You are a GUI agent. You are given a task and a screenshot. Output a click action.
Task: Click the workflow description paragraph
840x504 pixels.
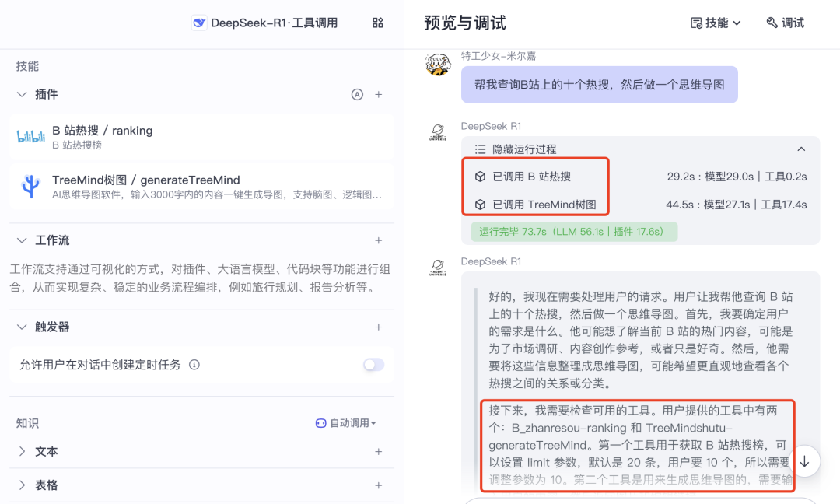200,278
